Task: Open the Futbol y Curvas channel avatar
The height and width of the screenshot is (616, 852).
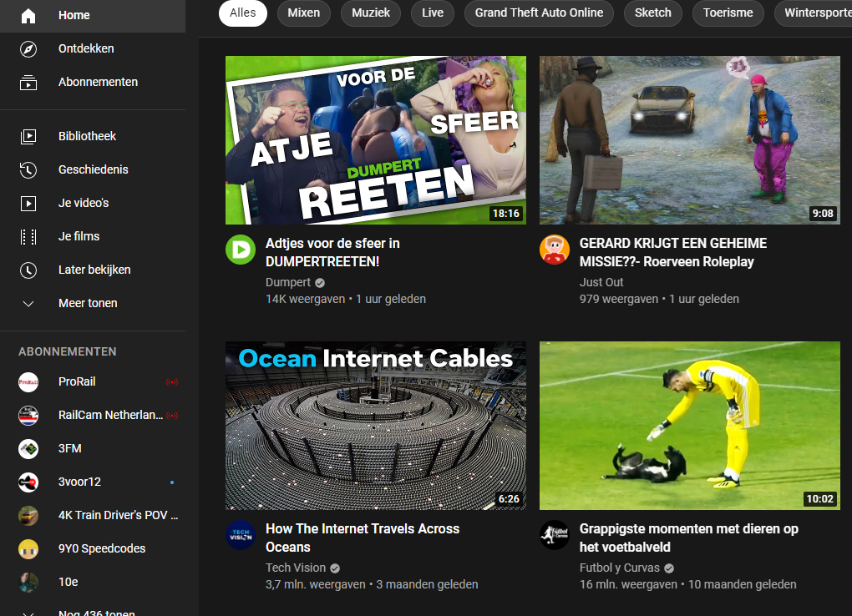Action: [x=555, y=535]
